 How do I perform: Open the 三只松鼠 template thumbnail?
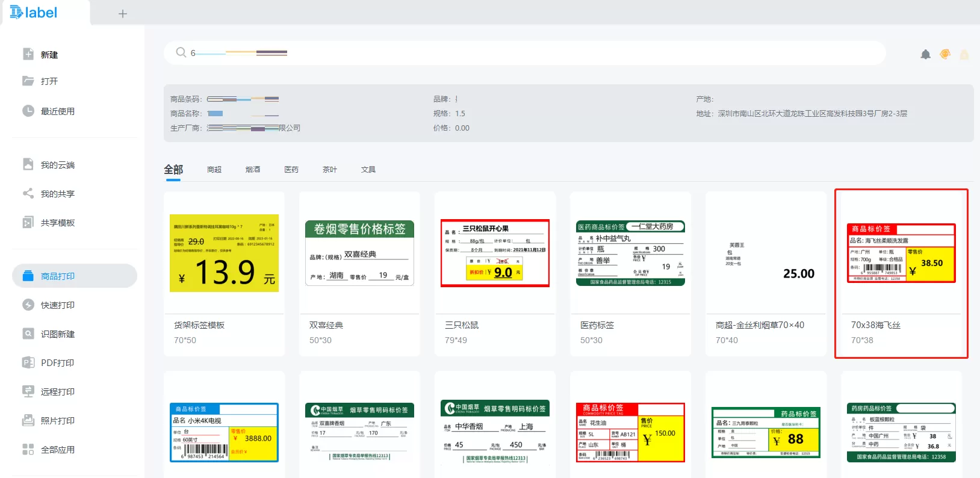coord(495,253)
